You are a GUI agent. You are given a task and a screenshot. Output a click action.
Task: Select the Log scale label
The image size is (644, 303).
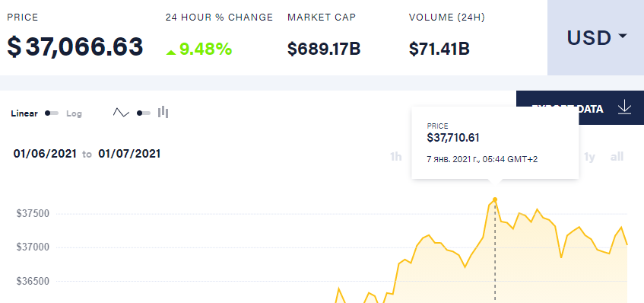tap(74, 113)
